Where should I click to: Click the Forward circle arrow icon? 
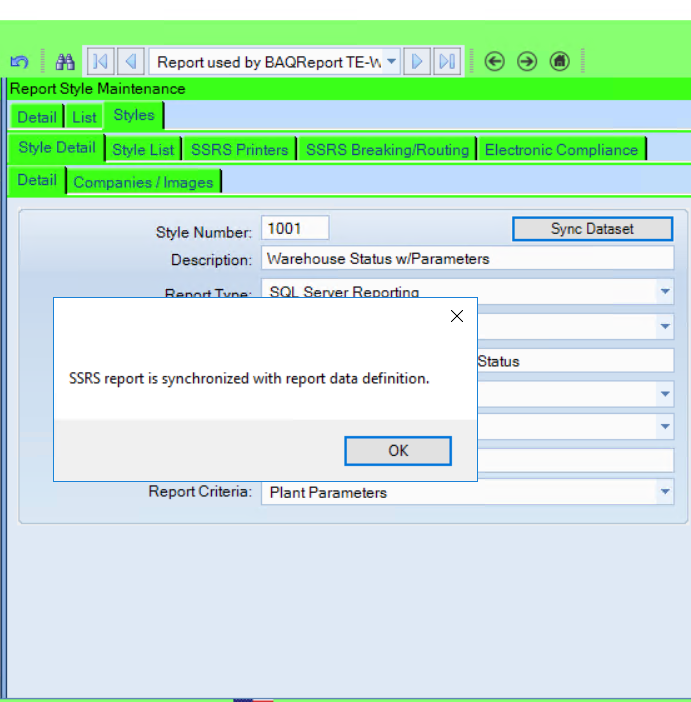[527, 61]
